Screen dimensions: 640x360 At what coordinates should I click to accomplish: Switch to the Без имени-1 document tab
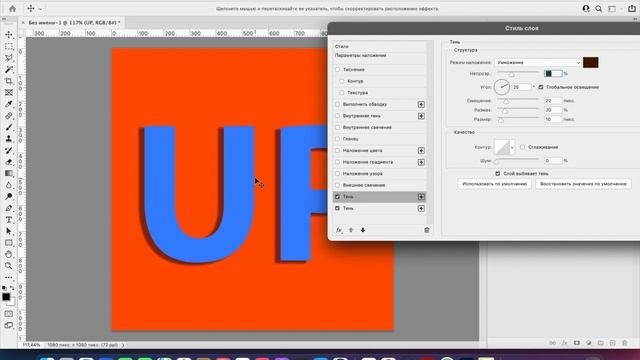pos(74,23)
